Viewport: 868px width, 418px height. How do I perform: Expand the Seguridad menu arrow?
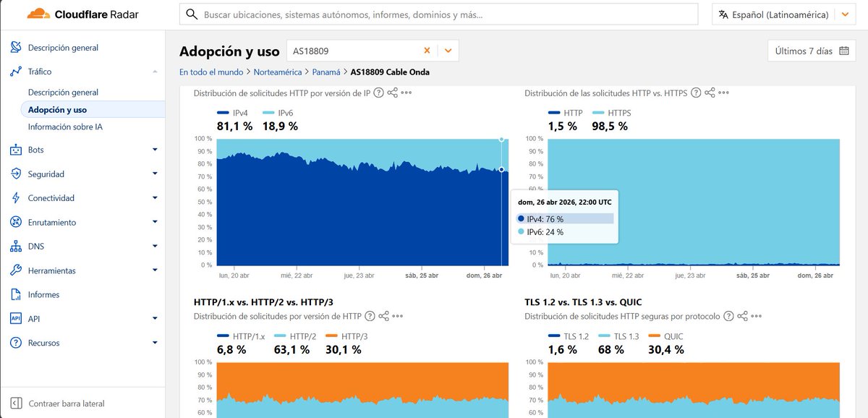(x=155, y=174)
